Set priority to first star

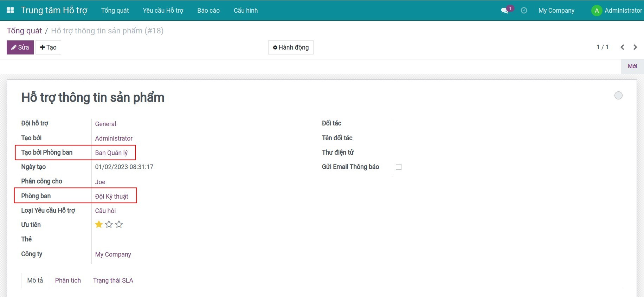pos(99,224)
